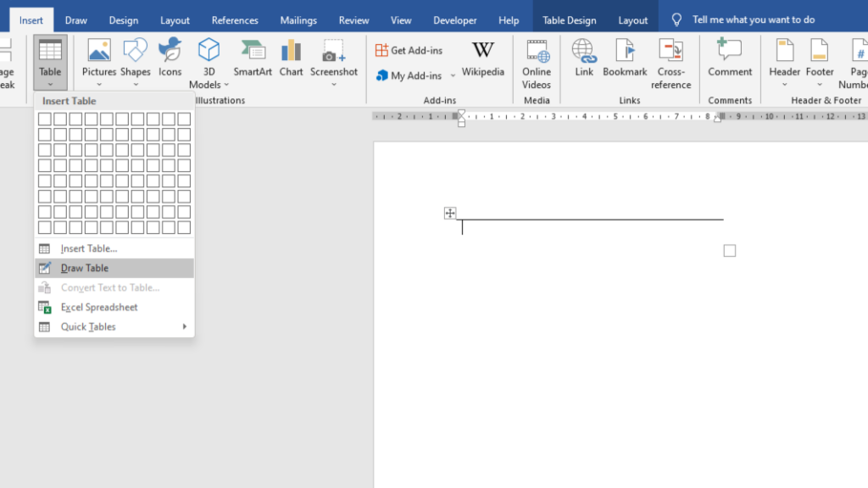Click the Draw Table pencil icon
The height and width of the screenshot is (488, 868).
44,268
